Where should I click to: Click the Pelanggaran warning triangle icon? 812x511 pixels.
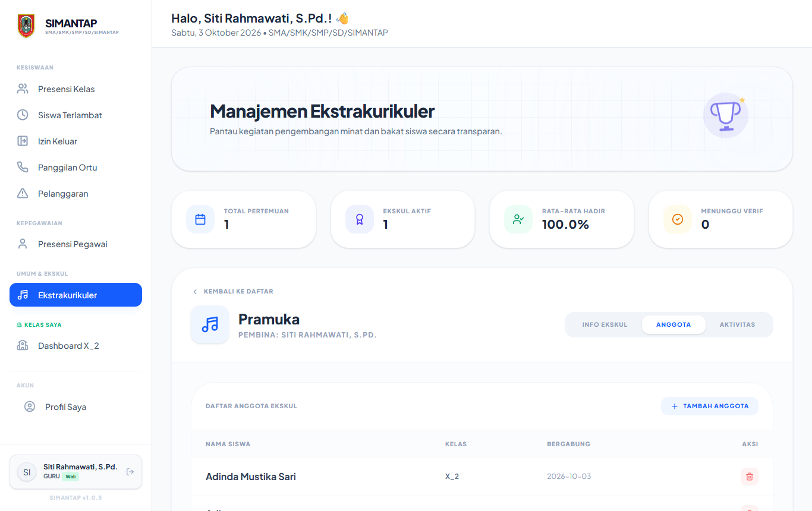pyautogui.click(x=23, y=193)
